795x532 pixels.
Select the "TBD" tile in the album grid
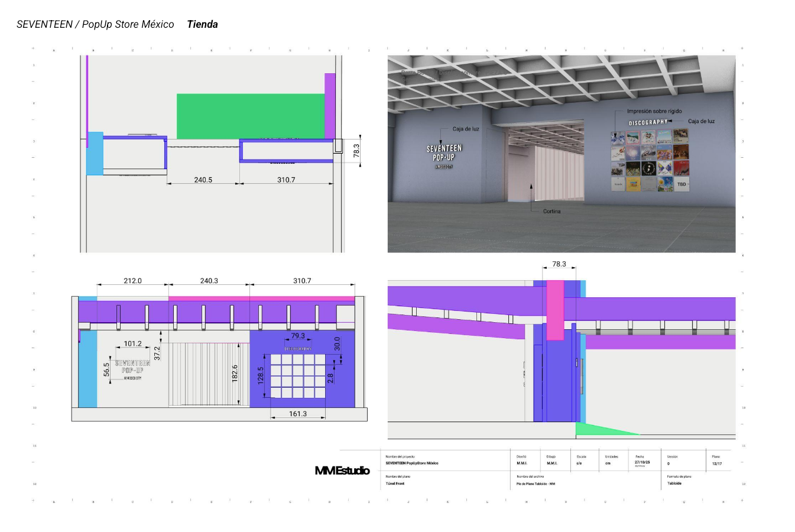pyautogui.click(x=682, y=184)
